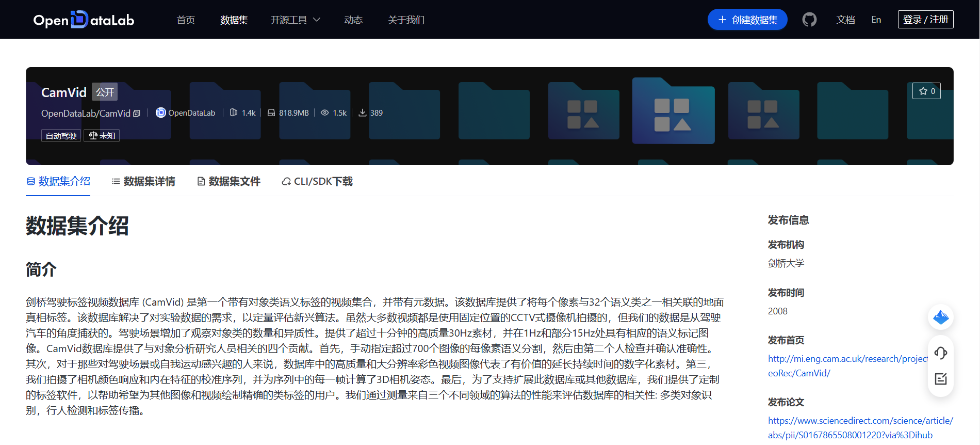
Task: Click the 简介 section heading
Action: coord(41,269)
